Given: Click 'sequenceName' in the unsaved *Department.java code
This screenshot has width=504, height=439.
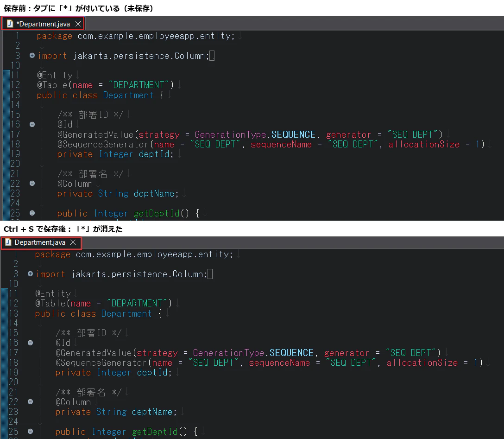Looking at the screenshot, I should point(281,145).
